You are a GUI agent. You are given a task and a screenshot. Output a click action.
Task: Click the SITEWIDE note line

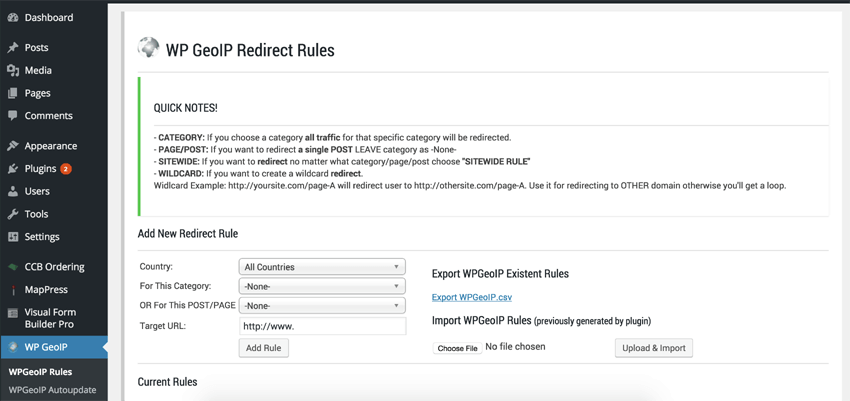[342, 161]
